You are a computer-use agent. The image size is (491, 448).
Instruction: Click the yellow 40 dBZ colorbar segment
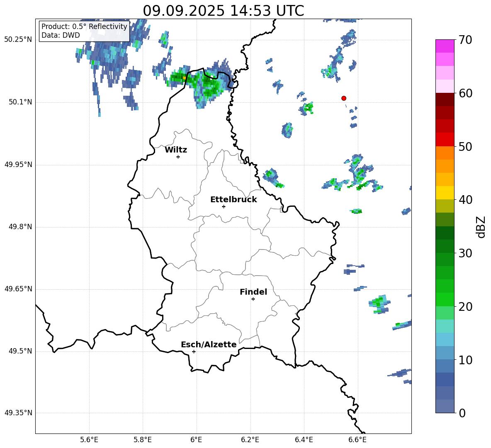[445, 193]
